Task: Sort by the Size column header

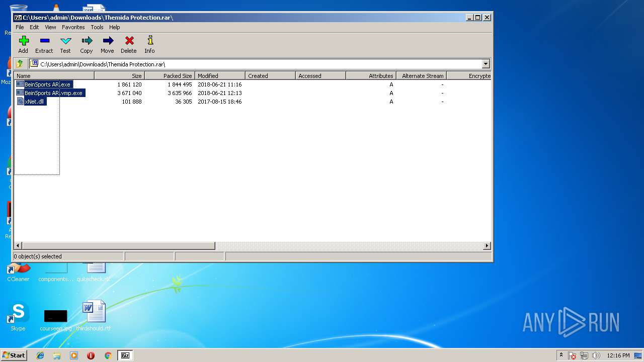Action: coord(120,76)
